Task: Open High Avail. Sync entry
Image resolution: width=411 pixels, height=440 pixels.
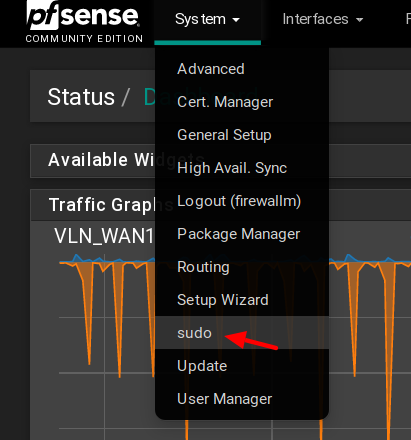Action: (242, 168)
